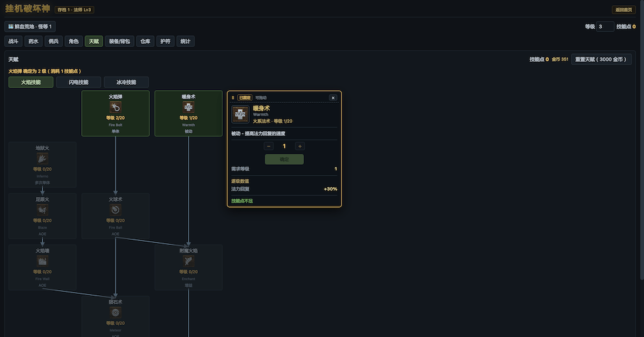The height and width of the screenshot is (337, 644).
Task: Click the 法力回复 label in popup
Action: point(240,189)
